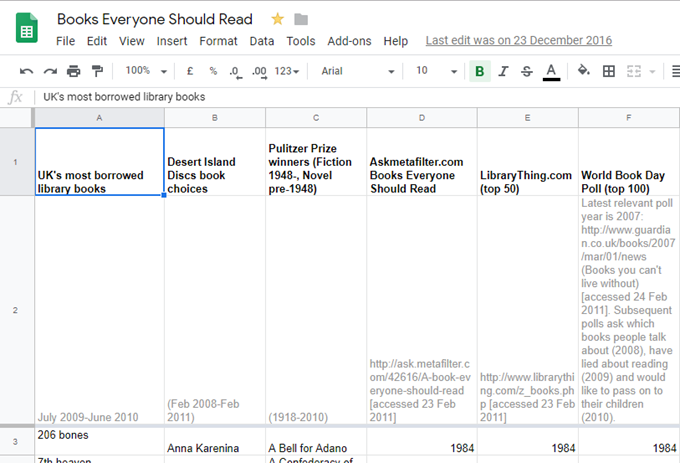Expand the Arial font dropdown

(357, 71)
